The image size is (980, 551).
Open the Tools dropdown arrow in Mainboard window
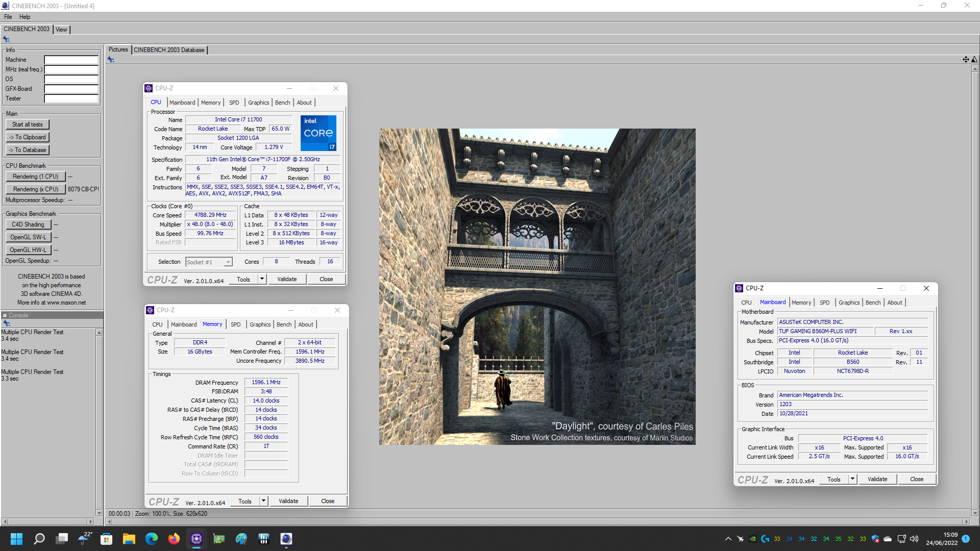(x=852, y=479)
